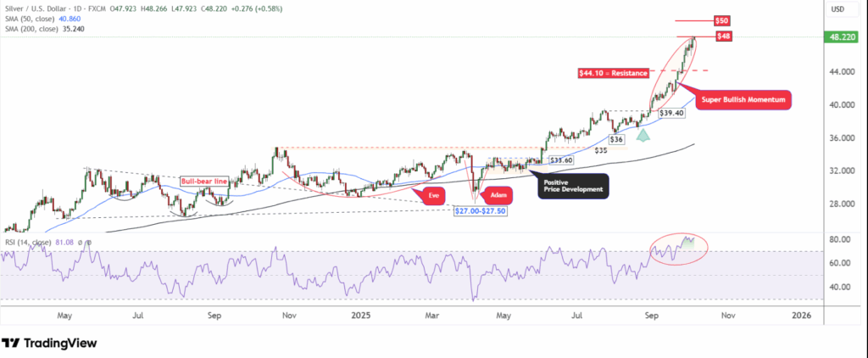Click the red $50 price target label
Screen dimensions: 868x358
coord(721,20)
